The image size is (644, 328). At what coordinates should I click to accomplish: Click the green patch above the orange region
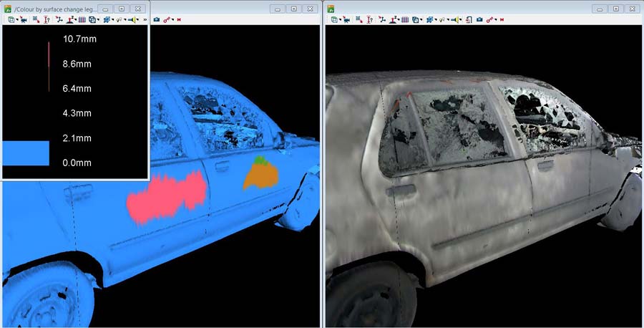click(x=260, y=160)
